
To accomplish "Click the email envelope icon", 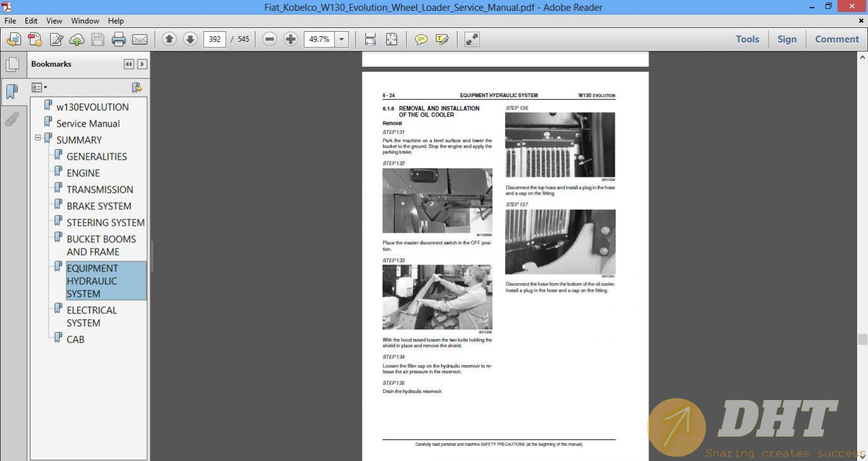I will click(x=139, y=39).
